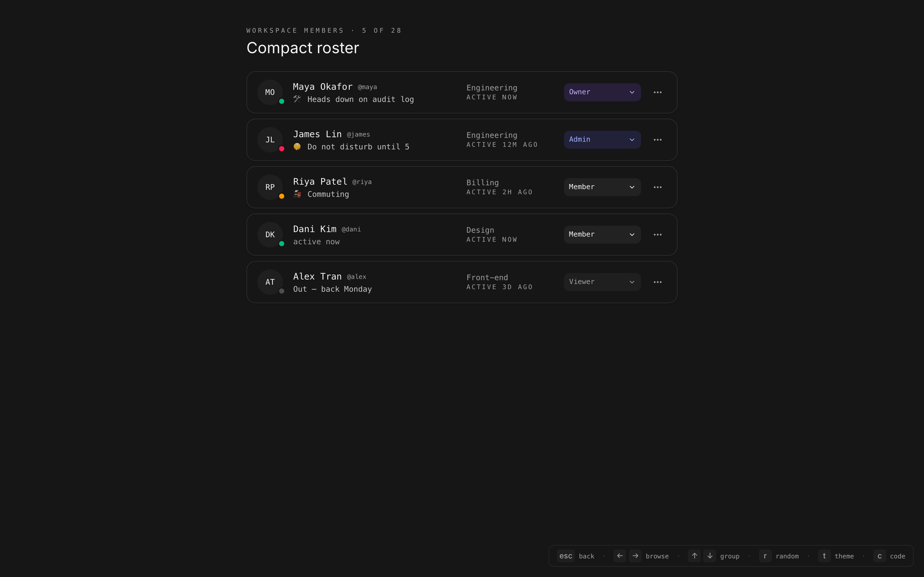
Task: Click the up arrow group key
Action: (694, 556)
